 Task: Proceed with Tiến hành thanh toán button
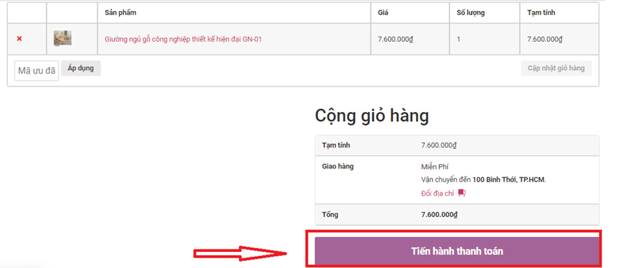[x=457, y=251]
